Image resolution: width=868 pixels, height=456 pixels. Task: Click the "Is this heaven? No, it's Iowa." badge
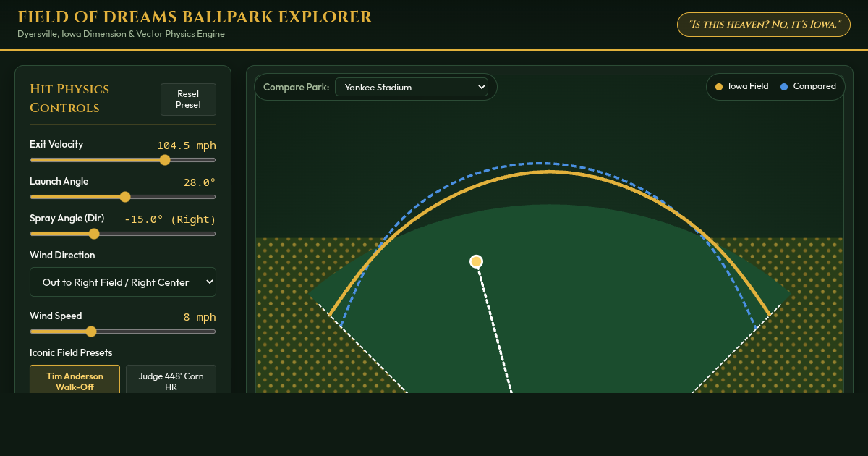[763, 25]
